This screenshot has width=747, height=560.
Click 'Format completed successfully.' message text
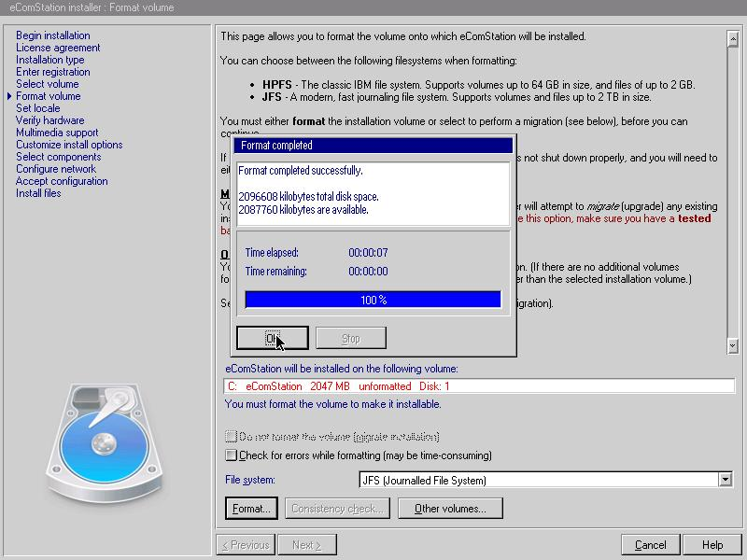301,171
